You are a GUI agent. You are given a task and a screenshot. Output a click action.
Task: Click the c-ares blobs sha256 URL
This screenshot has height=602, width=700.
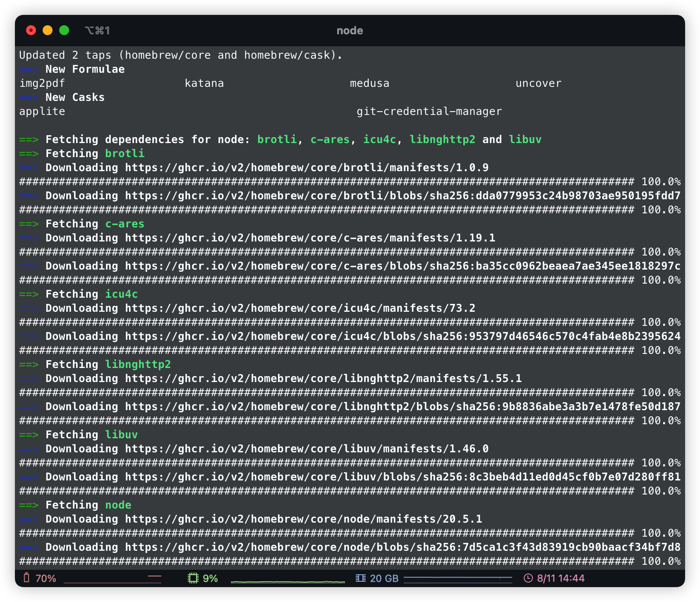click(403, 266)
